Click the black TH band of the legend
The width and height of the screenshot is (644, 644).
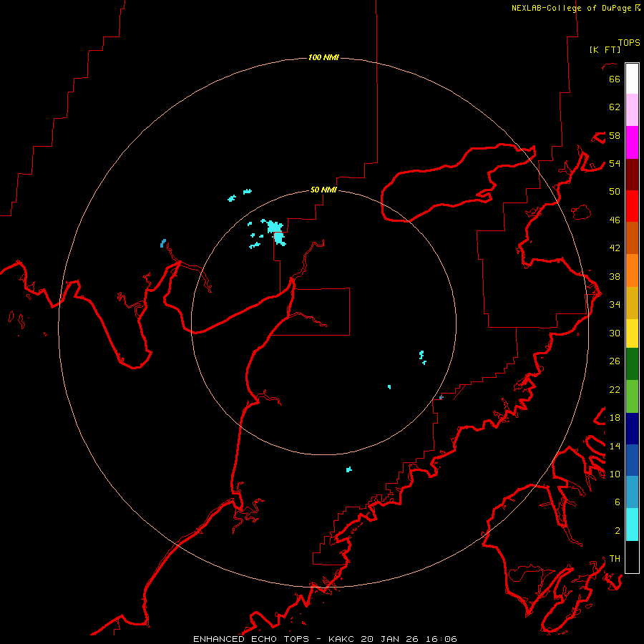pos(632,557)
